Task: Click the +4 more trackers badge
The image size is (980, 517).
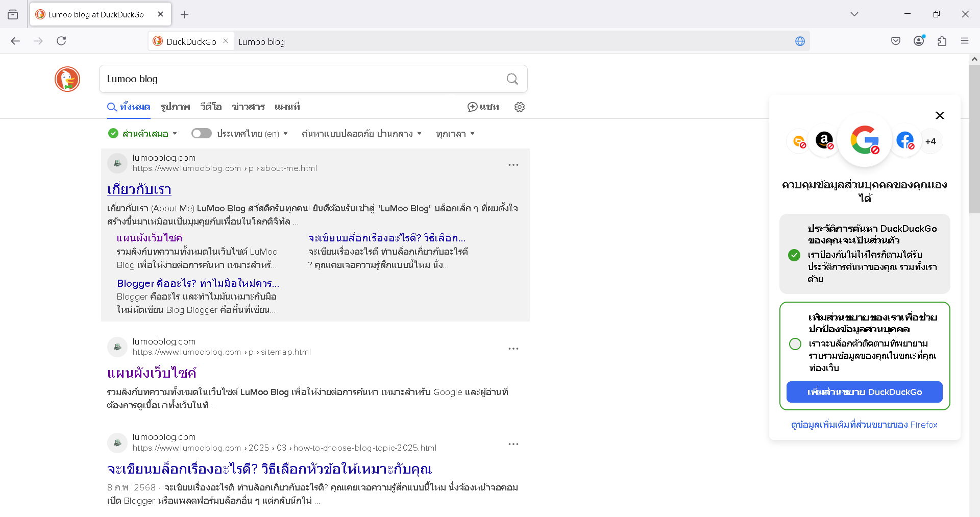Action: [930, 141]
